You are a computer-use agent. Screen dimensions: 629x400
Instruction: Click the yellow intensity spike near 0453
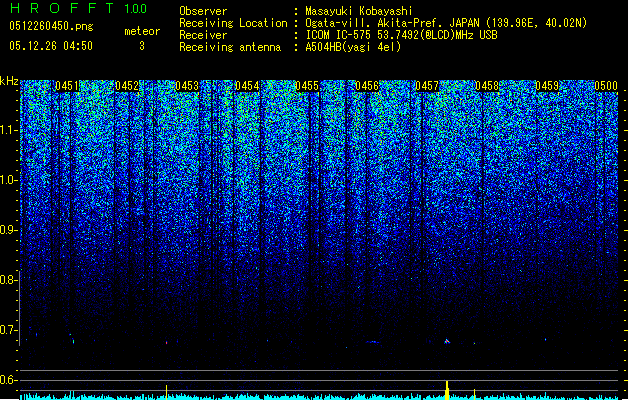tap(166, 392)
